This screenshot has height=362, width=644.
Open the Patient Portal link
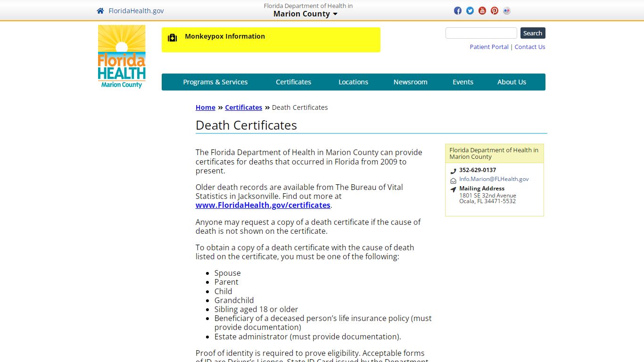[x=489, y=47]
